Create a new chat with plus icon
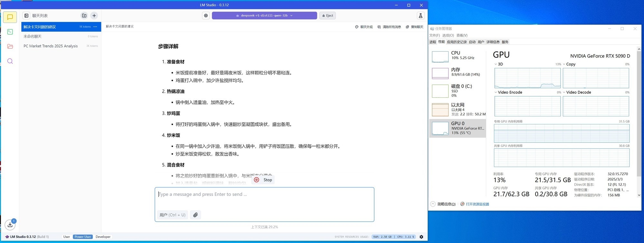Image resolution: width=644 pixels, height=243 pixels. (x=94, y=15)
